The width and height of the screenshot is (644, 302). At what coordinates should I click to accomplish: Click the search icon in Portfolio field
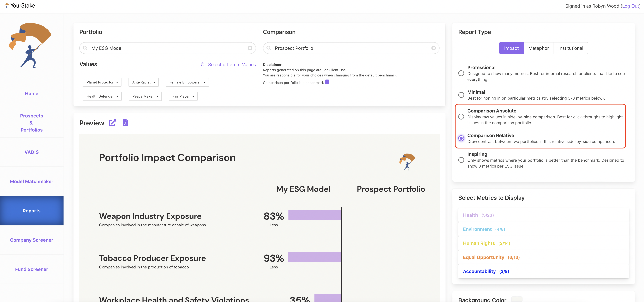[x=85, y=48]
